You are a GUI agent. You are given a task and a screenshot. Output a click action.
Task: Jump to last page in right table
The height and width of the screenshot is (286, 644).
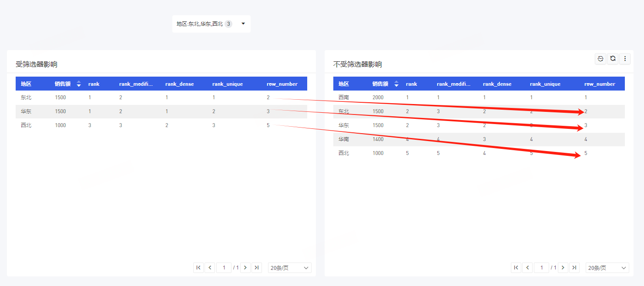click(x=574, y=268)
